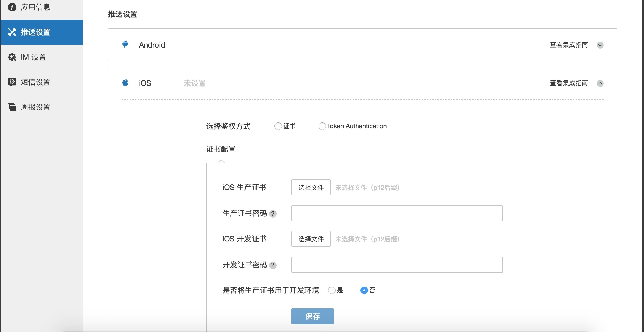Select Token Authentication as the auth method
644x332 pixels.
coord(322,126)
